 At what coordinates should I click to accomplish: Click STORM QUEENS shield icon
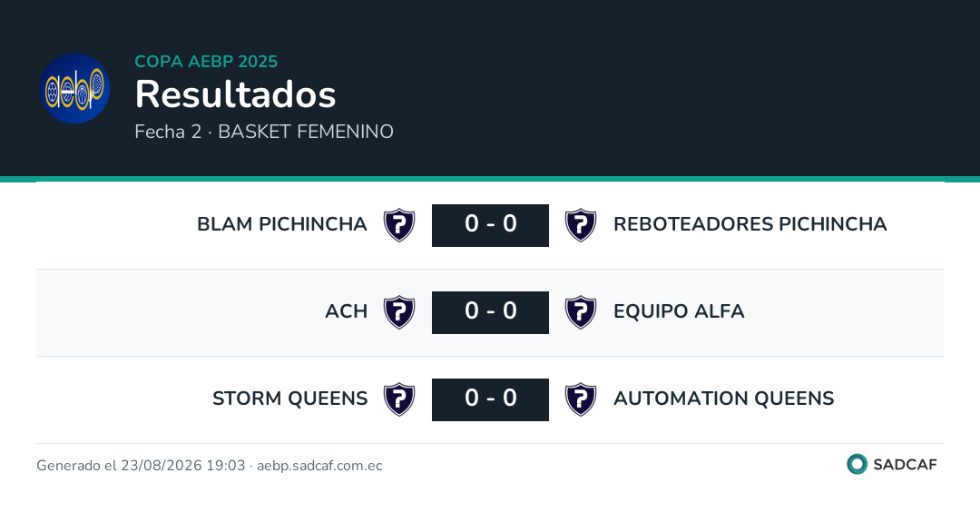pos(399,399)
